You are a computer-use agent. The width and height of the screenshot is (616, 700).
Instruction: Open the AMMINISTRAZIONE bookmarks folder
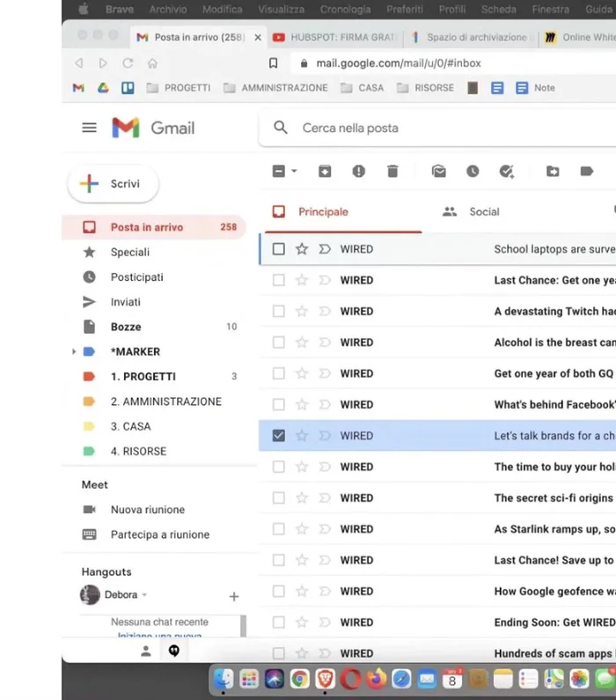point(275,88)
